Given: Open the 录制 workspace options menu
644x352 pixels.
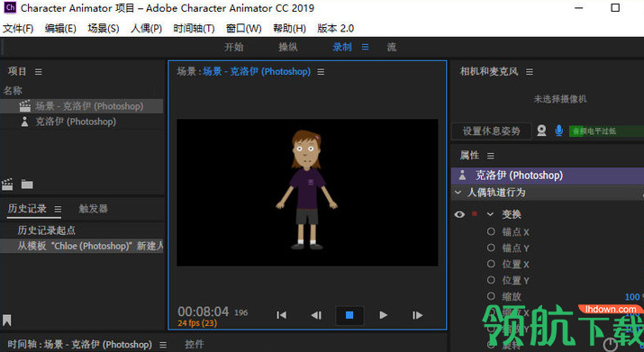Looking at the screenshot, I should tap(365, 47).
